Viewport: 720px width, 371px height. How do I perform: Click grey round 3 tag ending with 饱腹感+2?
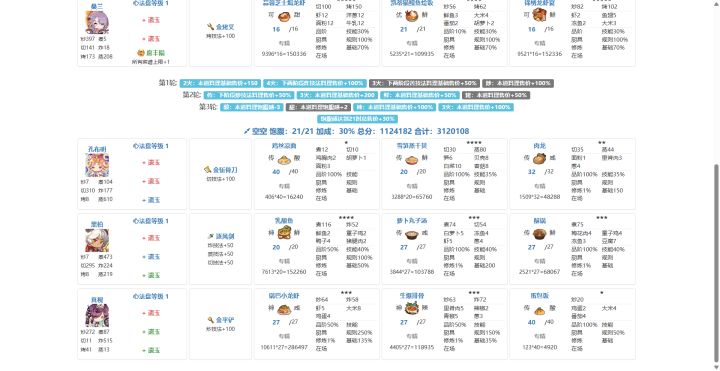[319, 107]
